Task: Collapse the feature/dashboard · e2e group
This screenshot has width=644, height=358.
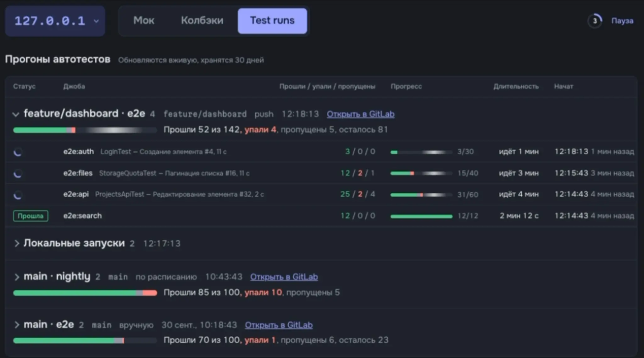Action: pos(16,114)
